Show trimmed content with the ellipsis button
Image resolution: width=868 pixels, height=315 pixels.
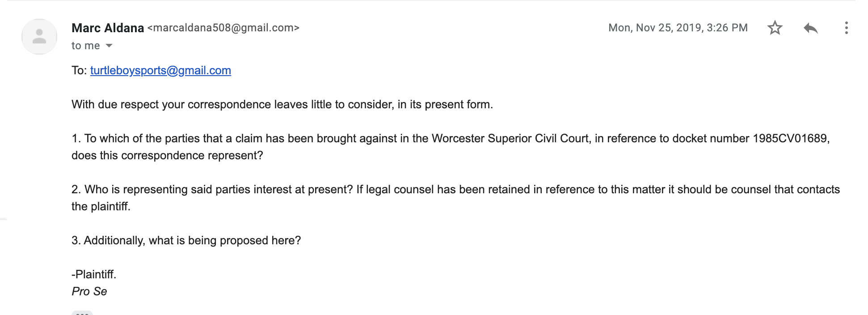click(82, 313)
